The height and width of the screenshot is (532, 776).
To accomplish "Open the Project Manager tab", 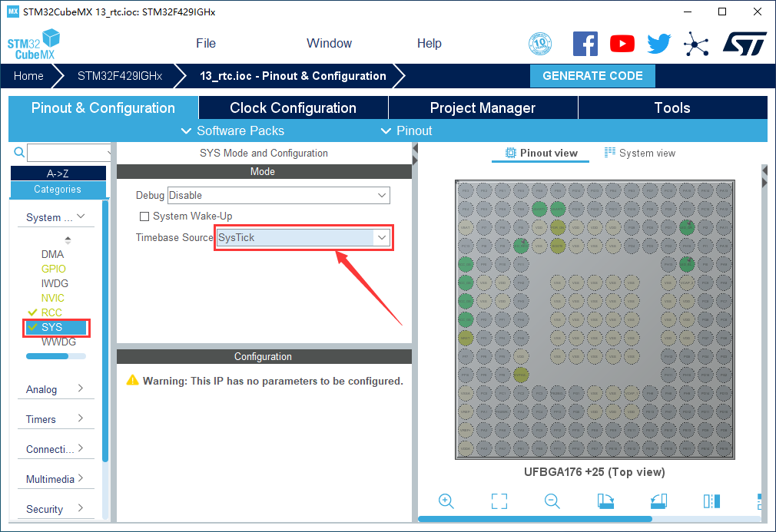I will click(483, 108).
